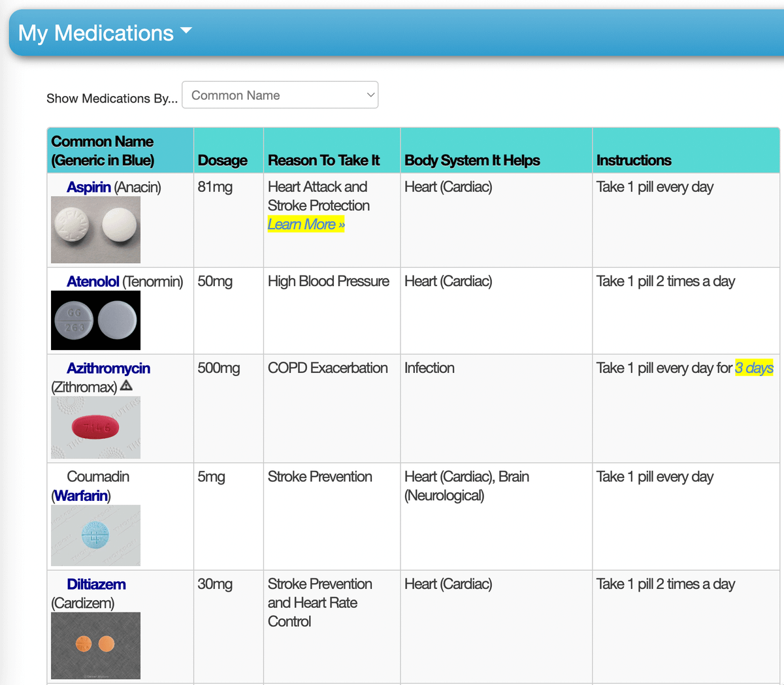Click the warning triangle icon beside Zithromax

pyautogui.click(x=127, y=386)
